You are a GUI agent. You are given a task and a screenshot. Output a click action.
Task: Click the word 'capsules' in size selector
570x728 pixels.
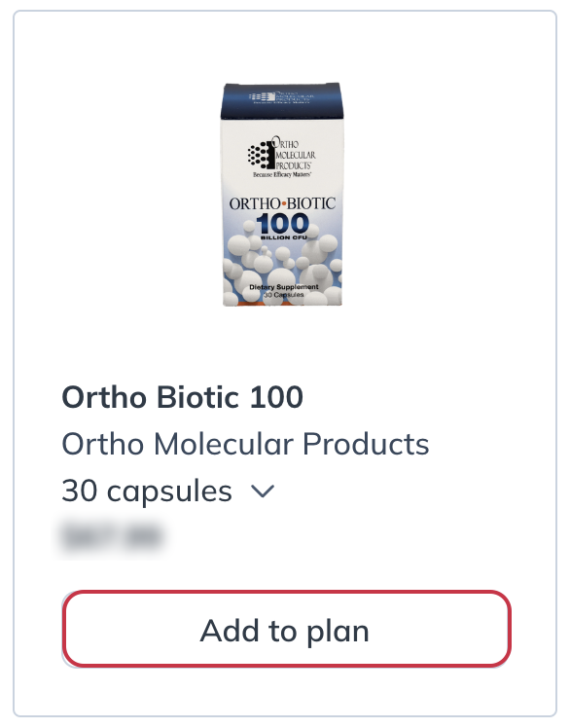[169, 491]
